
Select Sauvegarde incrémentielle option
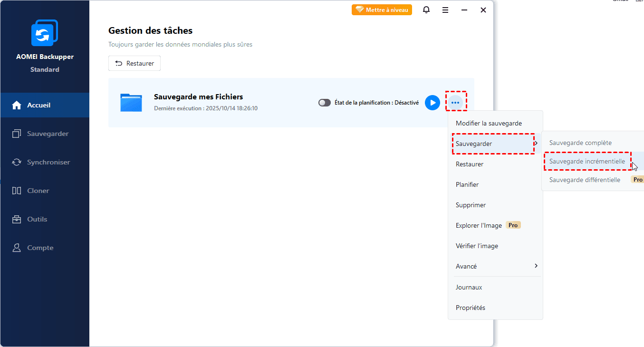[x=587, y=161]
